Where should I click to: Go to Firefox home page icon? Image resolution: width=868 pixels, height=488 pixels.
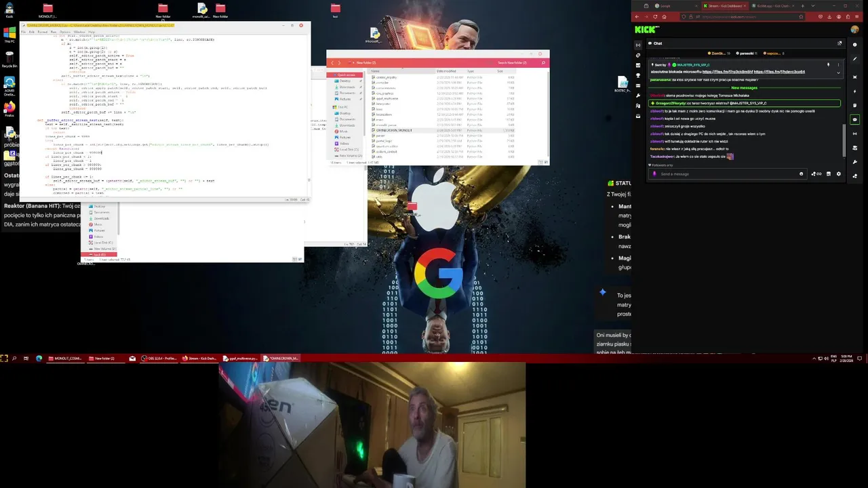click(x=664, y=17)
